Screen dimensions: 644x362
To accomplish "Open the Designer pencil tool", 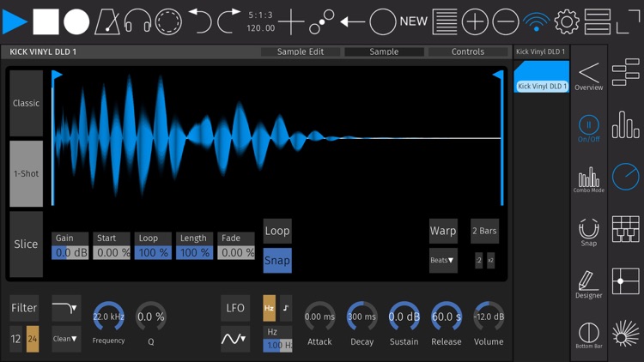I will (x=588, y=284).
